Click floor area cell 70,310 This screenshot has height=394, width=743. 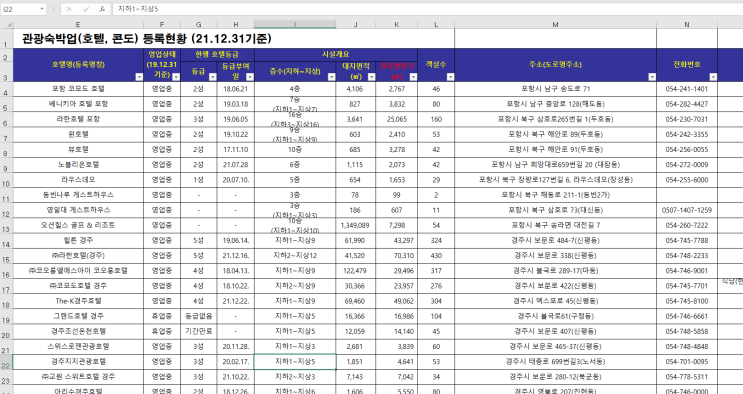[397, 256]
